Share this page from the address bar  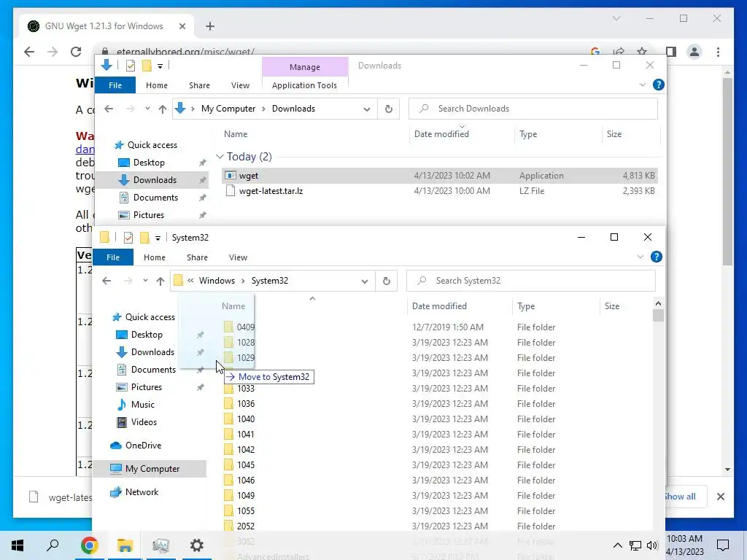point(619,51)
